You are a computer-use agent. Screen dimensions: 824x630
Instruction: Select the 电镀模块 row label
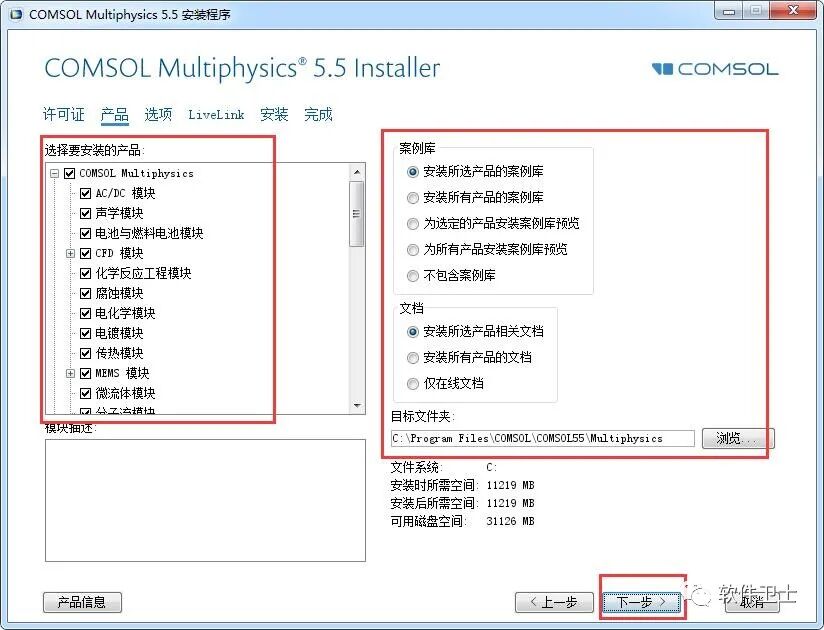tap(119, 333)
